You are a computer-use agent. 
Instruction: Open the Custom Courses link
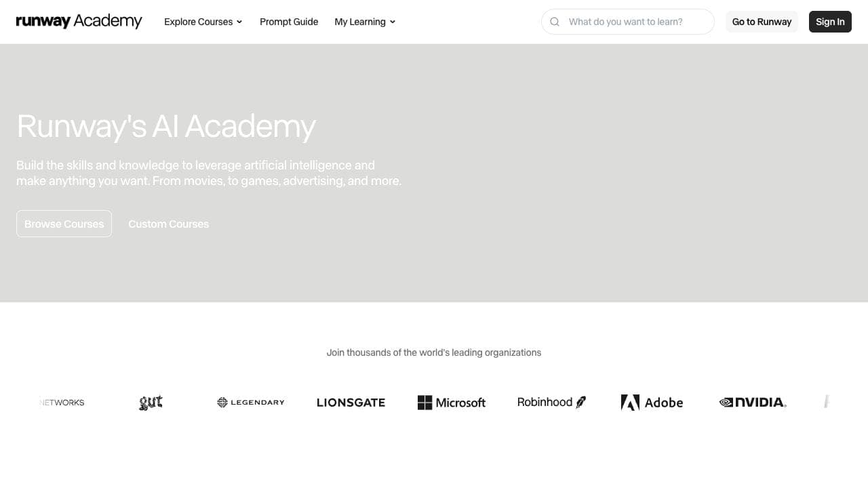pyautogui.click(x=169, y=224)
